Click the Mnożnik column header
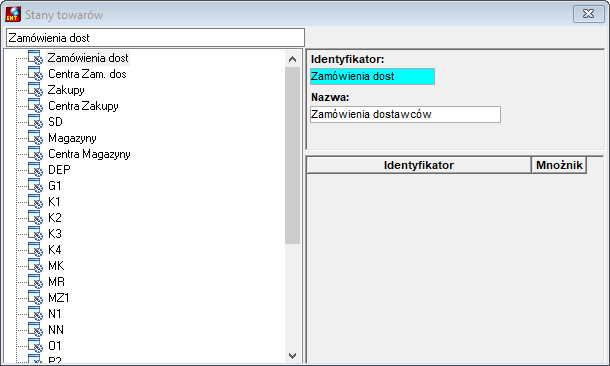This screenshot has width=610, height=366. coord(559,165)
